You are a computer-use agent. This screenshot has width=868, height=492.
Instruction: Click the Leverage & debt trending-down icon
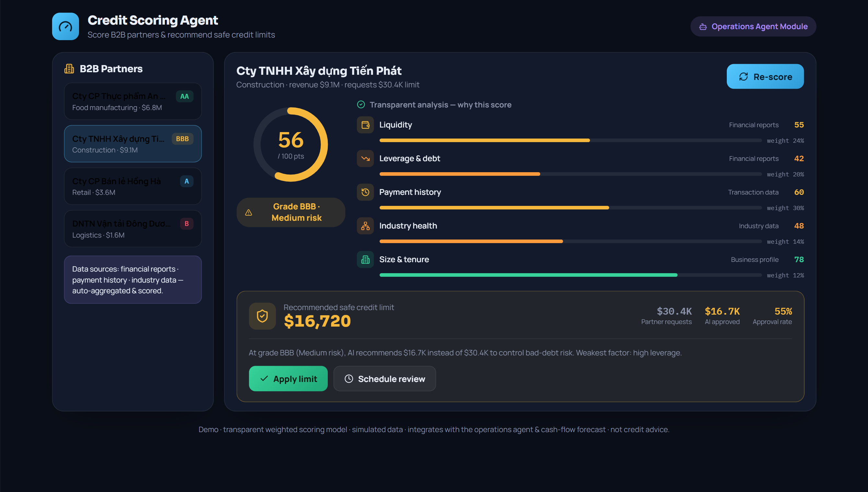tap(365, 159)
